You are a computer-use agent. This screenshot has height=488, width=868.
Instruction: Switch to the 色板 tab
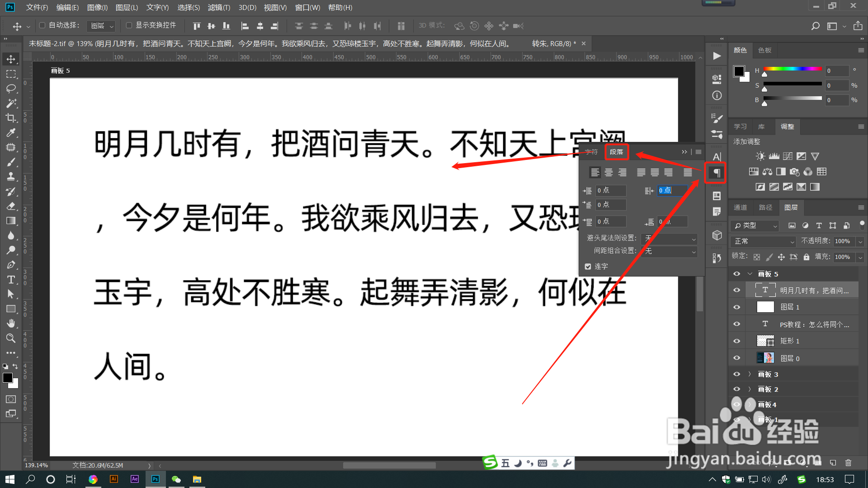point(765,50)
